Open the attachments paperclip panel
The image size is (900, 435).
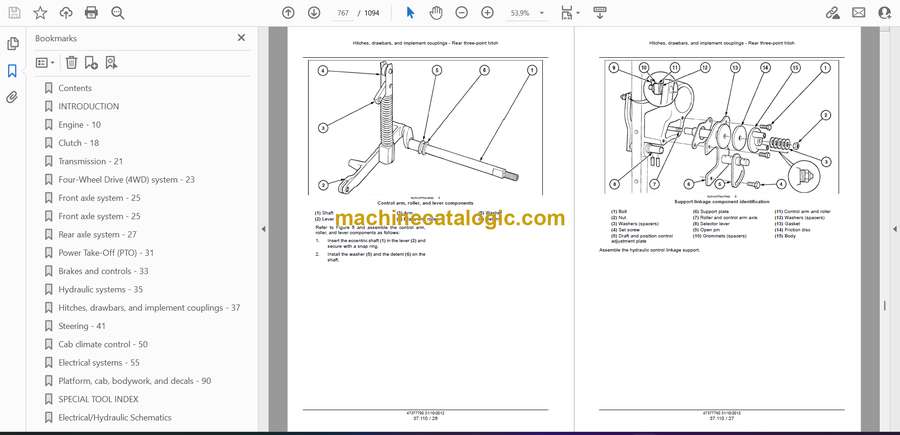pyautogui.click(x=13, y=97)
